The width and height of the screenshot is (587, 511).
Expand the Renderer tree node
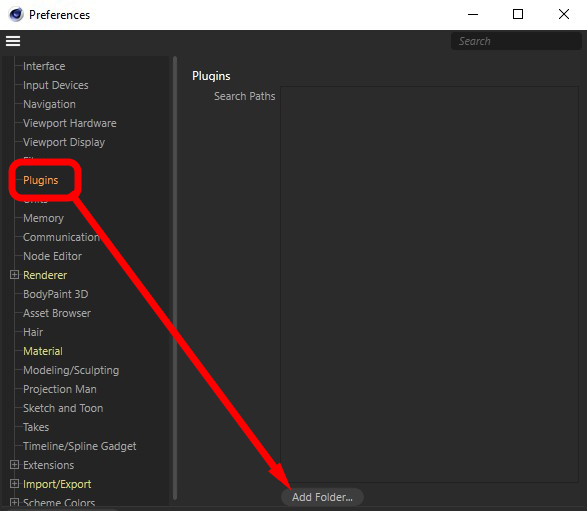point(14,275)
